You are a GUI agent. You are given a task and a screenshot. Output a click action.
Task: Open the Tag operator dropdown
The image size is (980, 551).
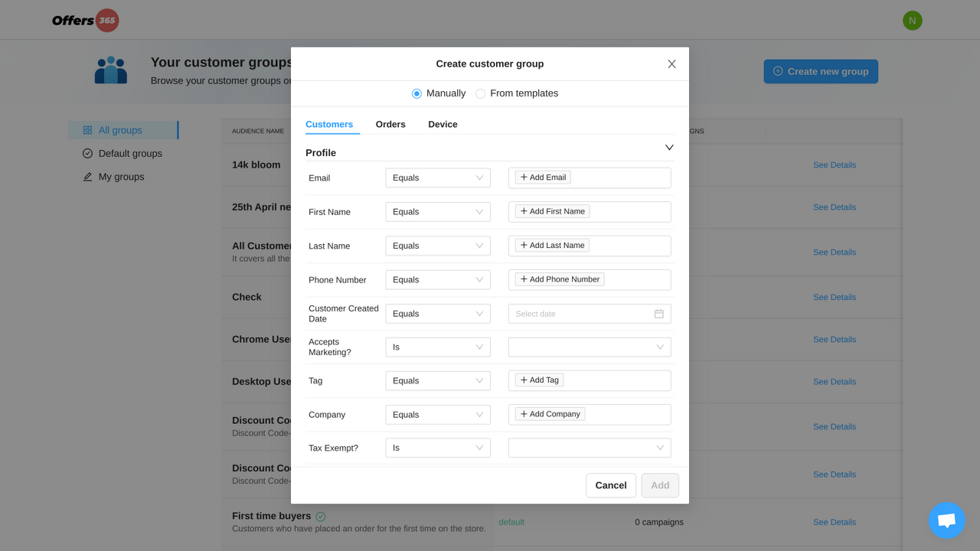[x=438, y=380]
